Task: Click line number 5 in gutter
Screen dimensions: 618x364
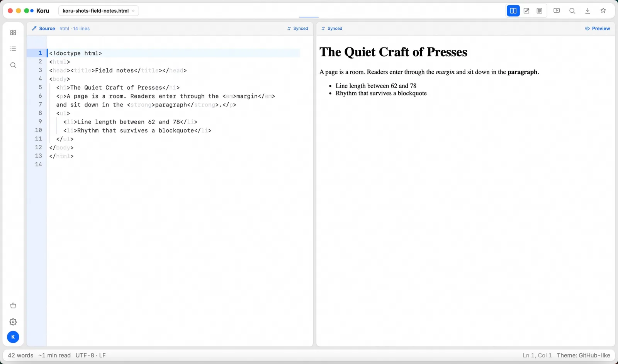Action: [40, 88]
